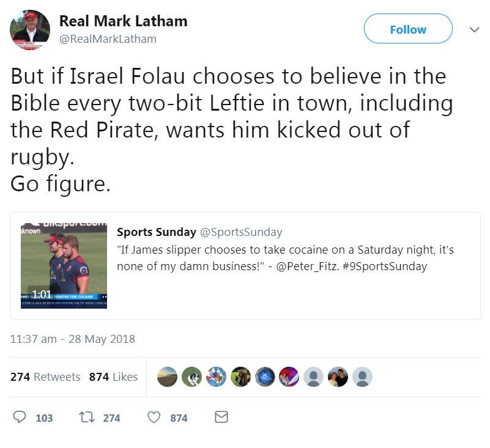Click the envelope direct message icon

pyautogui.click(x=221, y=417)
